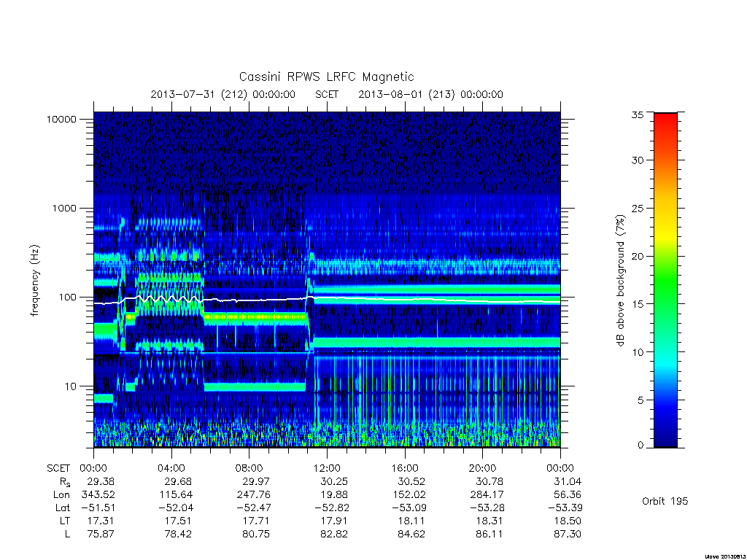Click the L value 87.30
Image resolution: width=747 pixels, height=560 pixels.
[567, 534]
